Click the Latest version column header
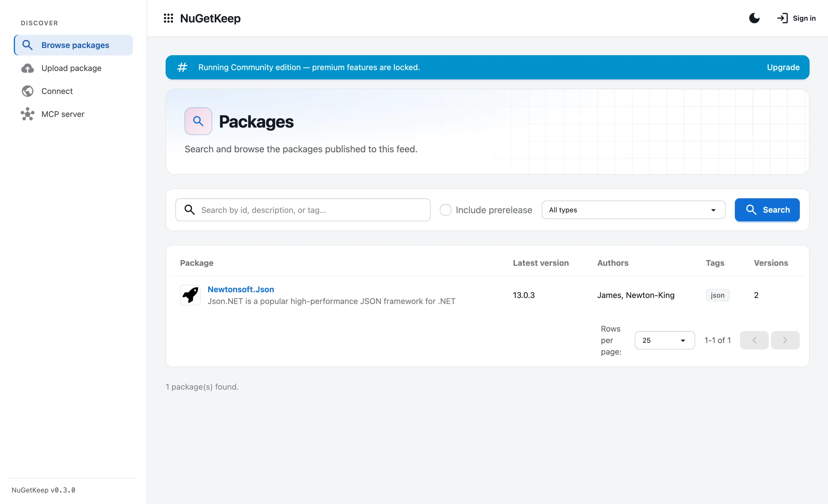The height and width of the screenshot is (504, 828). [541, 263]
